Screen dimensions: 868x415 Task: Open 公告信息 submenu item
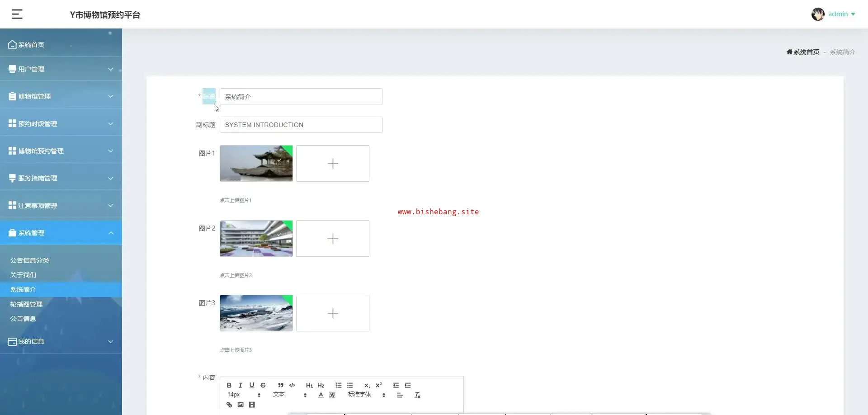(x=23, y=319)
